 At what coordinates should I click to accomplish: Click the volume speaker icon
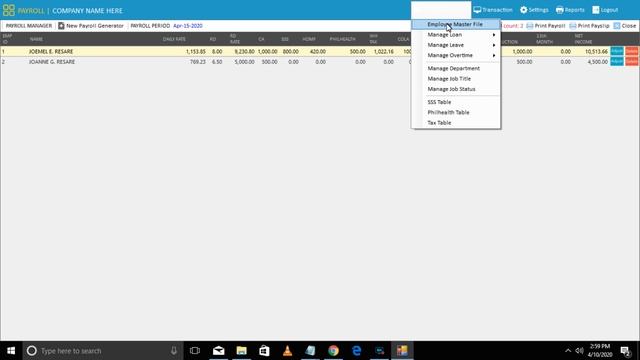(x=579, y=351)
